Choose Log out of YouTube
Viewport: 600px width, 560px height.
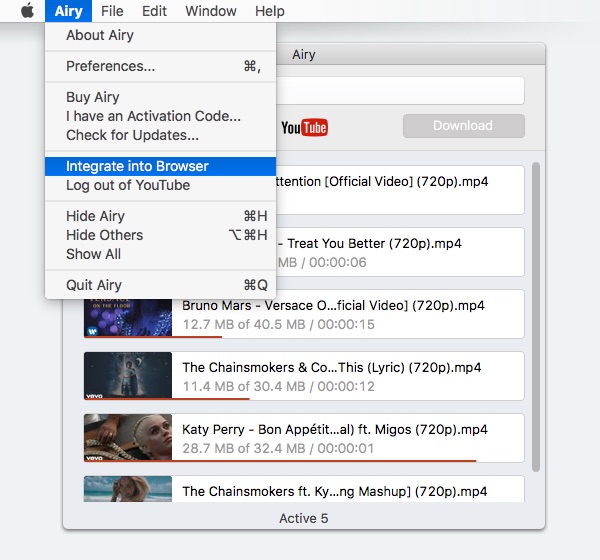tap(160, 185)
